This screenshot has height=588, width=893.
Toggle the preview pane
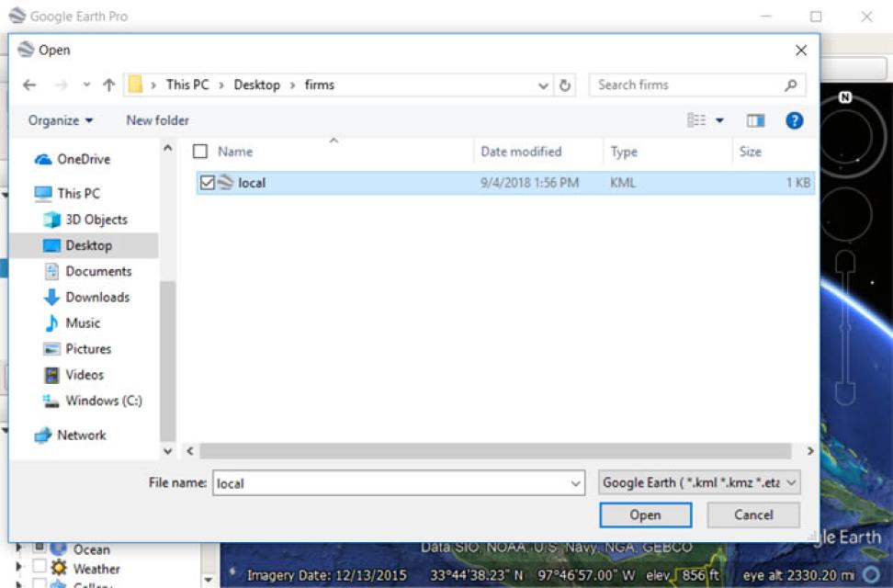pyautogui.click(x=756, y=120)
